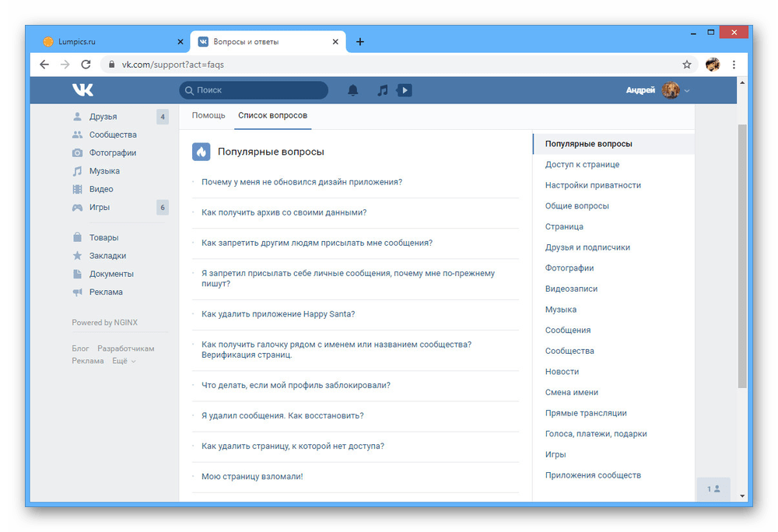Click the browser address bar URL
The width and height of the screenshot is (778, 532).
pos(173,65)
